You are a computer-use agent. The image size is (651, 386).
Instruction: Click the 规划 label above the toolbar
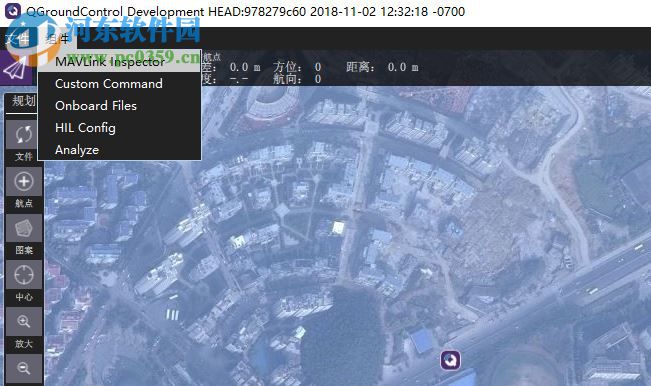click(24, 100)
